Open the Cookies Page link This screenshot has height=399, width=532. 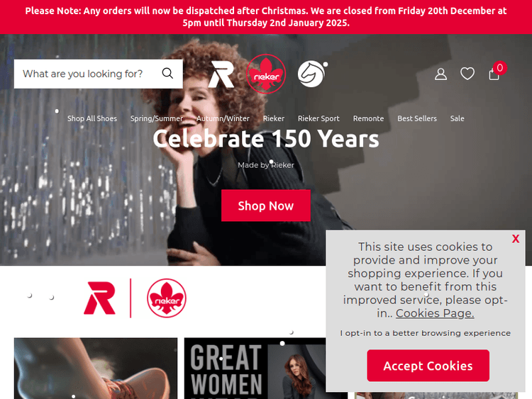435,313
